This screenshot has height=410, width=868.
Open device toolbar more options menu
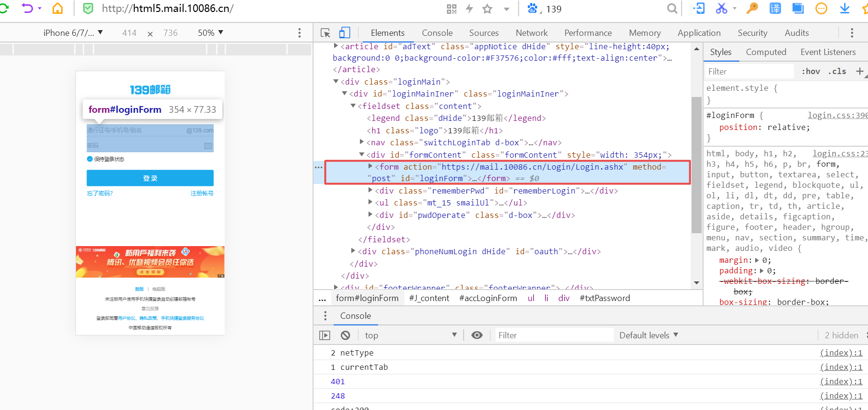coord(300,32)
